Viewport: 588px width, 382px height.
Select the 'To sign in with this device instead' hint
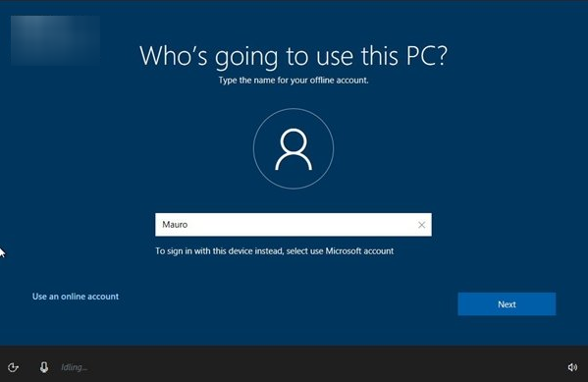(275, 251)
